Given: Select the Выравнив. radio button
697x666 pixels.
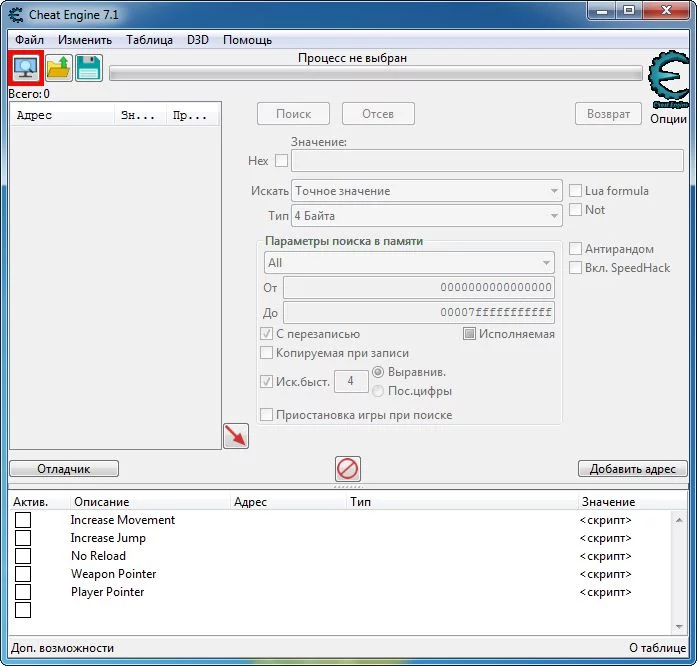Looking at the screenshot, I should 378,372.
